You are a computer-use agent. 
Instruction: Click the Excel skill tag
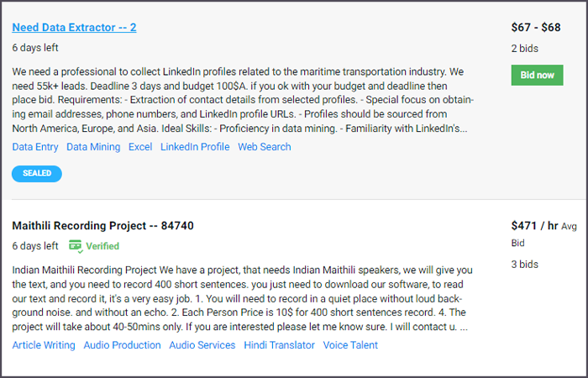pyautogui.click(x=140, y=147)
